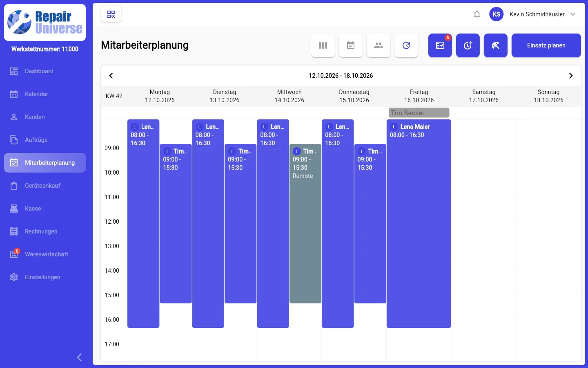Open Warenwirtschaft in the sidebar
Image resolution: width=588 pixels, height=368 pixels.
click(45, 254)
